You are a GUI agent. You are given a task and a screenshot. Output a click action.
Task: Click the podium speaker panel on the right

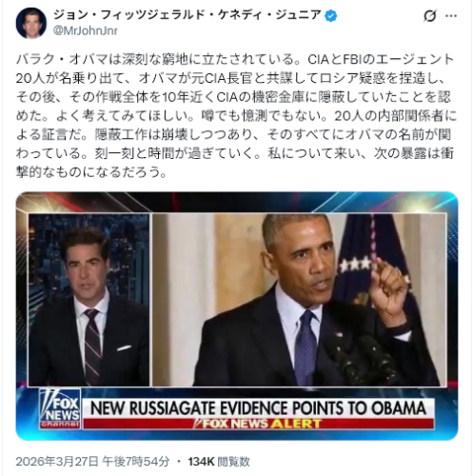click(x=300, y=300)
